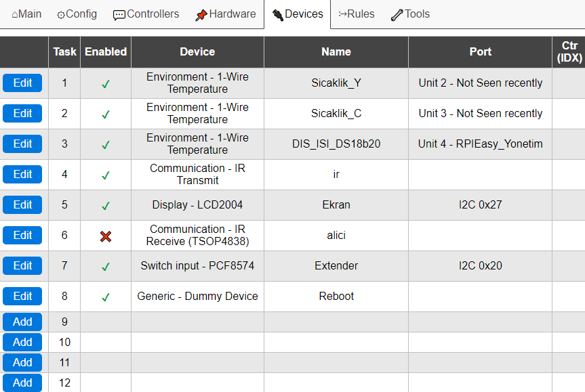
Task: Open Rules tab with arrow icon
Action: click(357, 14)
